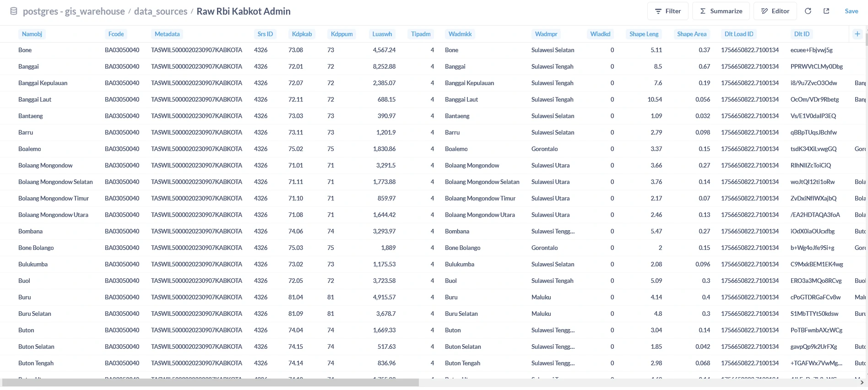
Task: Click the Shape Area column header
Action: pyautogui.click(x=691, y=34)
